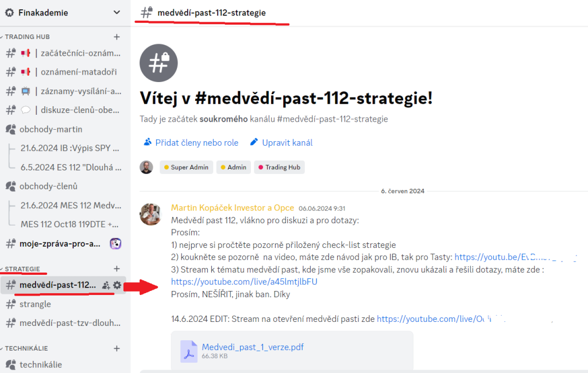Viewport: 588px width, 373px height.
Task: Select the strangle channel
Action: coord(63,304)
